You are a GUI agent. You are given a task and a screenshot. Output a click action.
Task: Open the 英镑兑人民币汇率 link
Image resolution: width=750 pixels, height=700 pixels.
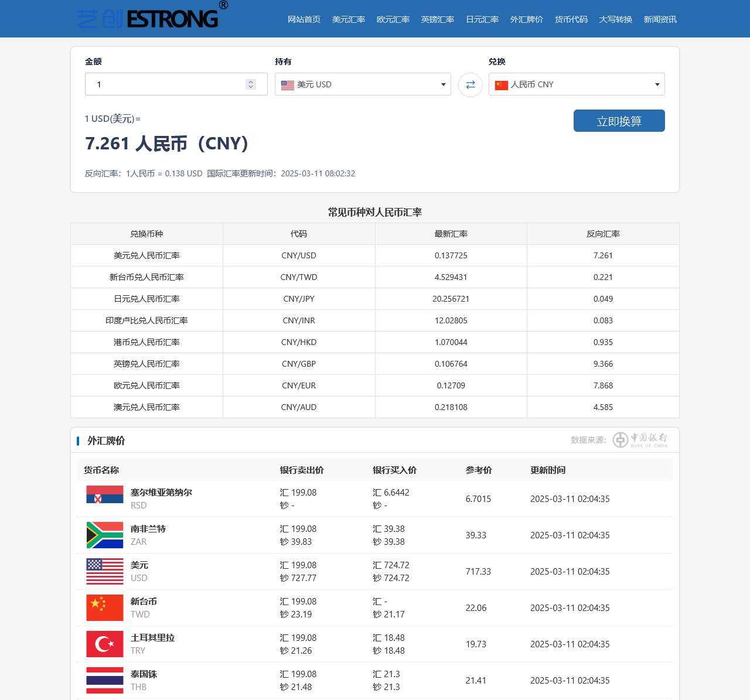click(x=146, y=364)
